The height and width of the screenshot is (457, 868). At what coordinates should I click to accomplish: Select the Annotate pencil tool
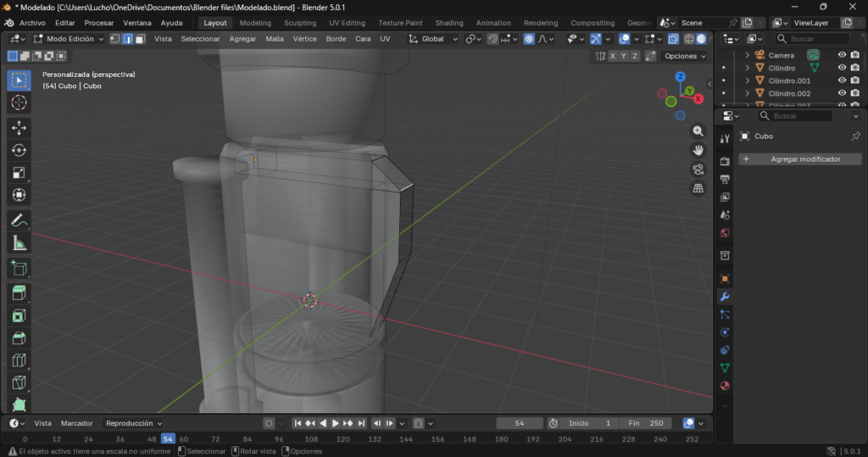pyautogui.click(x=19, y=220)
